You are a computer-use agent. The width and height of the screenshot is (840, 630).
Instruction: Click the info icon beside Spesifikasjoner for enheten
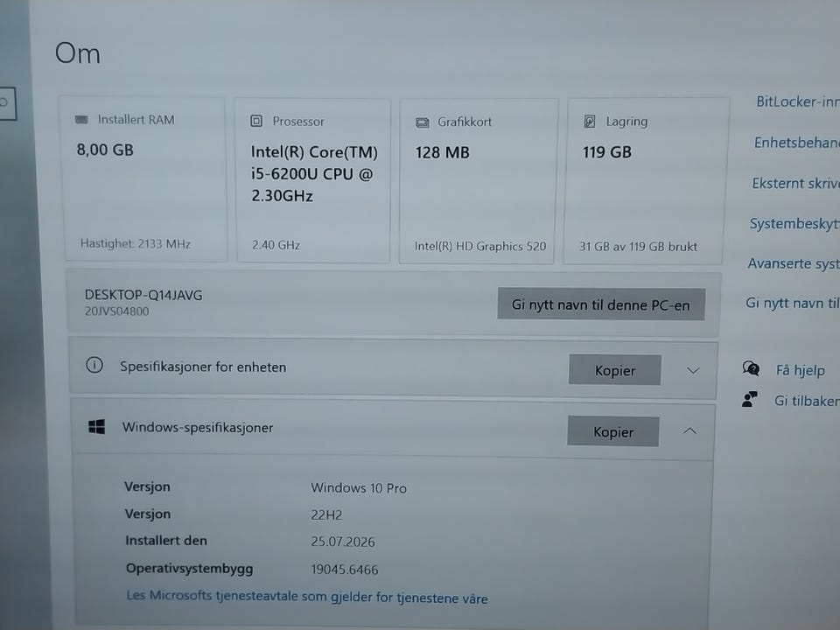pos(94,366)
